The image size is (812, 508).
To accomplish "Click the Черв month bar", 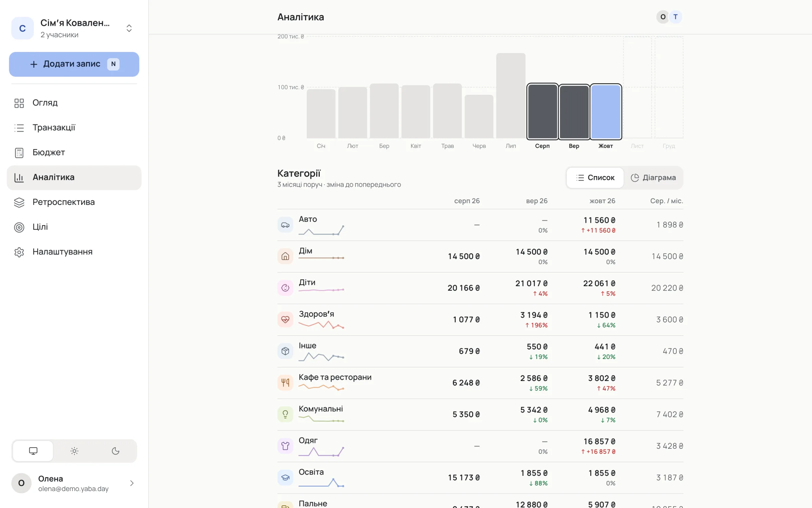I will click(x=479, y=117).
